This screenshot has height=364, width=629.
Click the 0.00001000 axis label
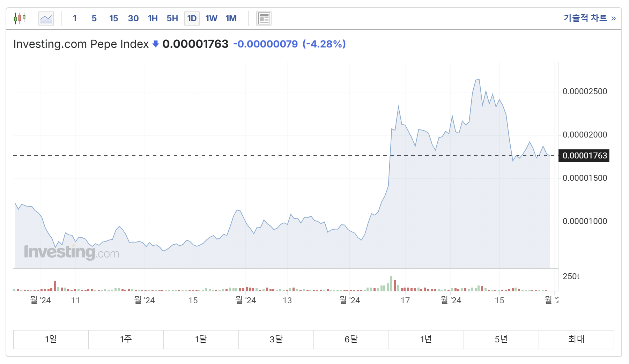585,221
